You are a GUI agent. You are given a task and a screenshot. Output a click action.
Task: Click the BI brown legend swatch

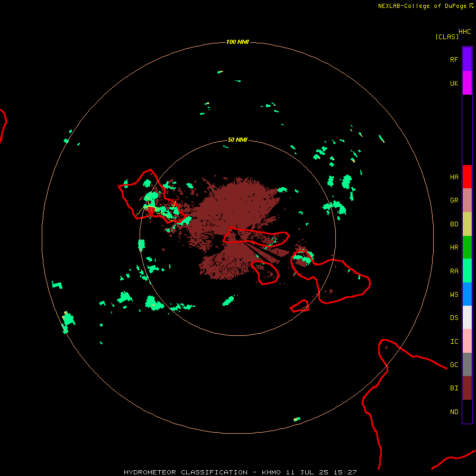[467, 388]
